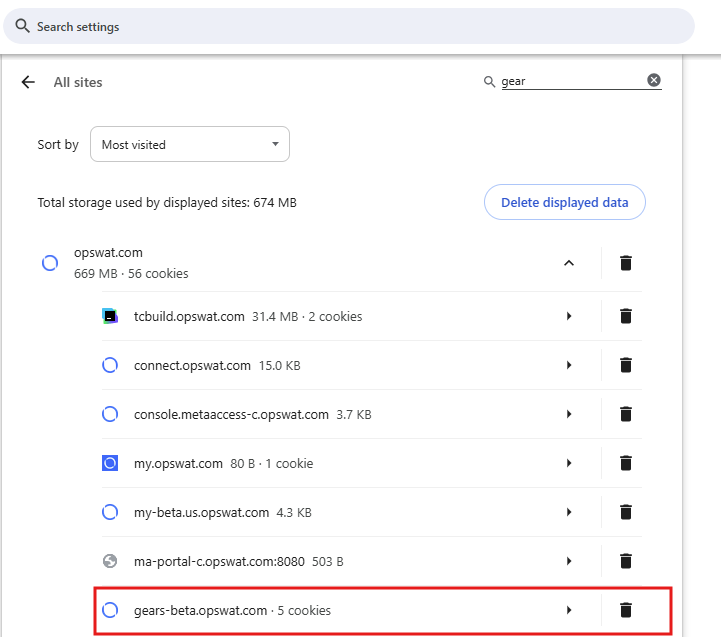Remove ma-portal-c.opswat.com:8080 data
721x637 pixels.
(626, 561)
